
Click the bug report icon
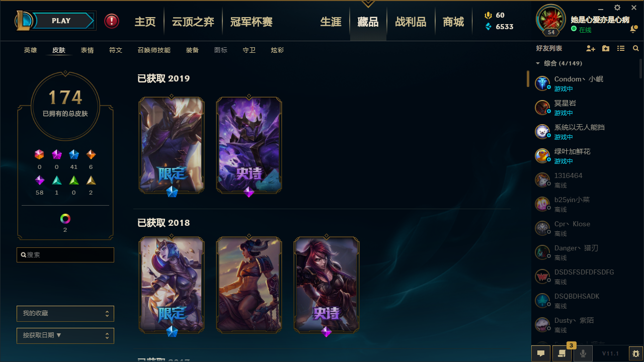(x=635, y=353)
